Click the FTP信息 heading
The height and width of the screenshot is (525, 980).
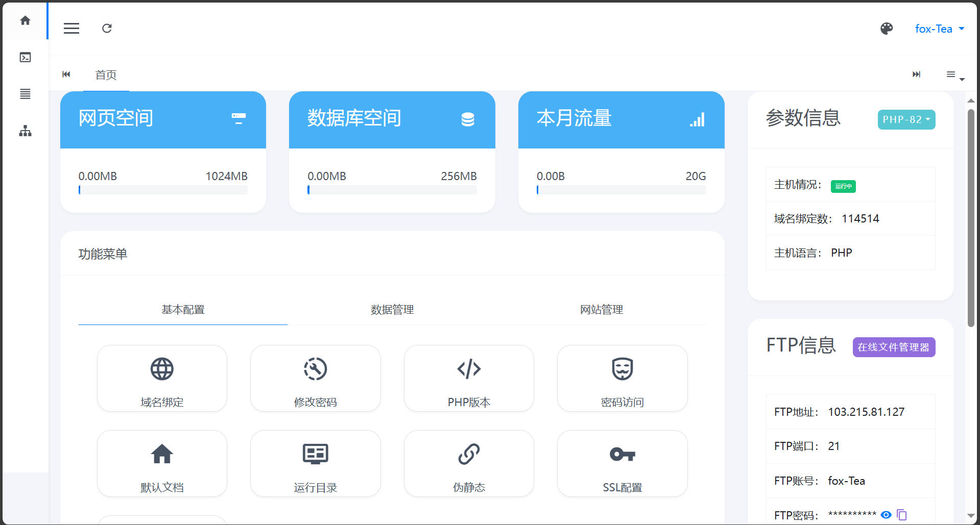pyautogui.click(x=801, y=345)
